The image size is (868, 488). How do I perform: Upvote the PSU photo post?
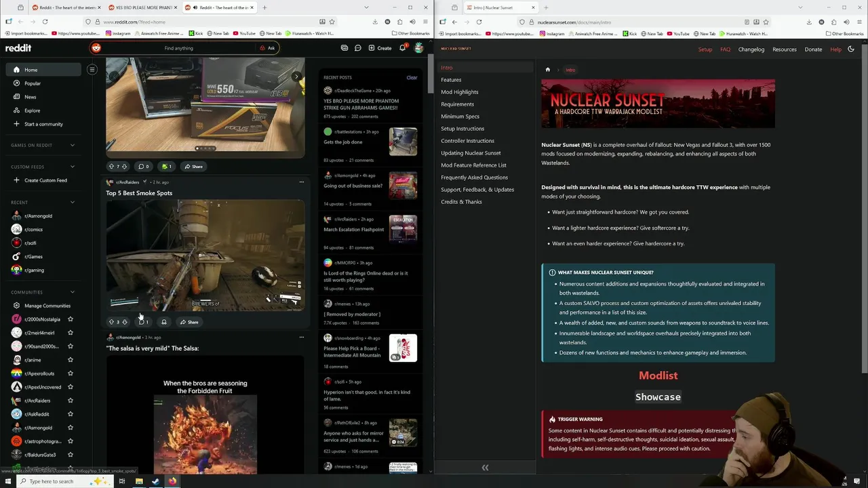112,167
